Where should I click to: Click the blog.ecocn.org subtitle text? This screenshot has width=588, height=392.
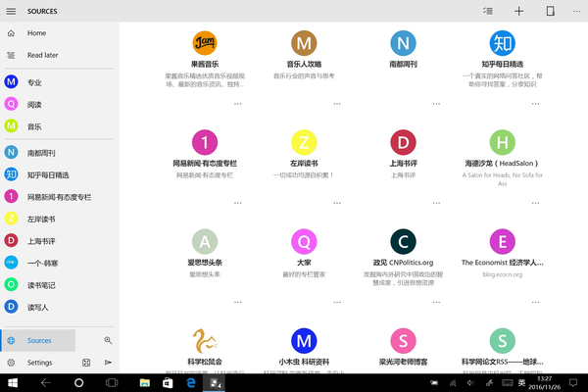[x=502, y=274]
